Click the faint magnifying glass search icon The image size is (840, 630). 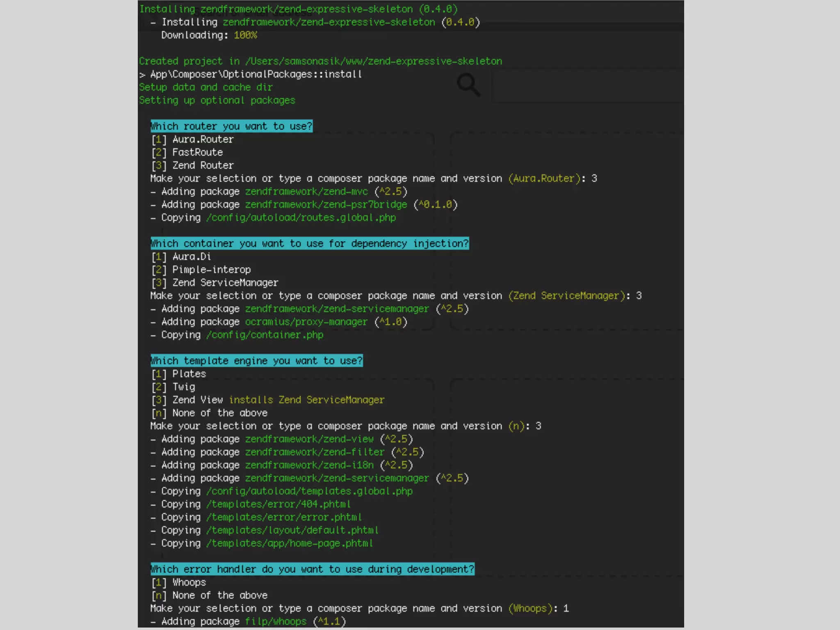pyautogui.click(x=468, y=85)
